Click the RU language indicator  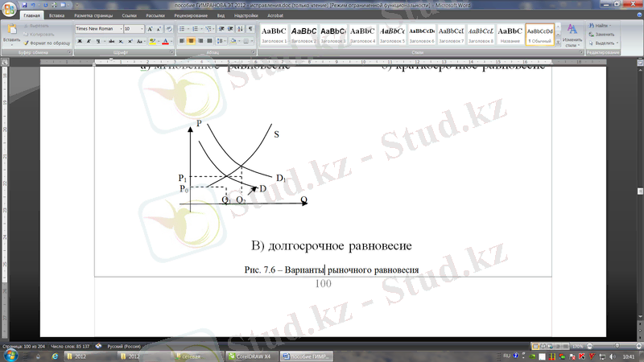[x=506, y=356]
